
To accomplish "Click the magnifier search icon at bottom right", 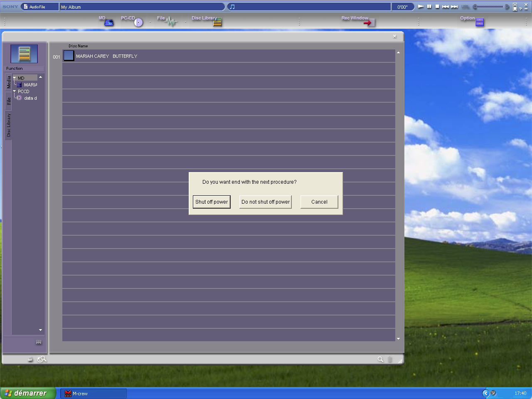I will tap(380, 360).
